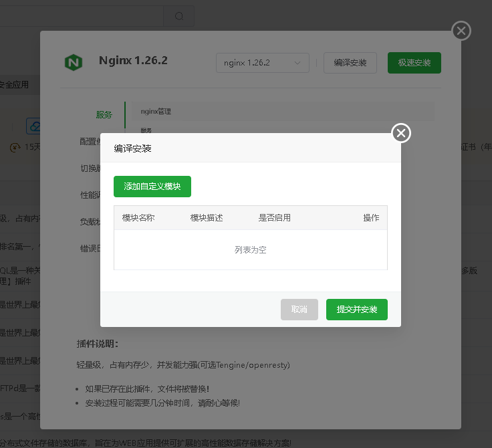Screen dimensions: 492x448
Task: Click the 是否启用 column header
Action: (275, 218)
